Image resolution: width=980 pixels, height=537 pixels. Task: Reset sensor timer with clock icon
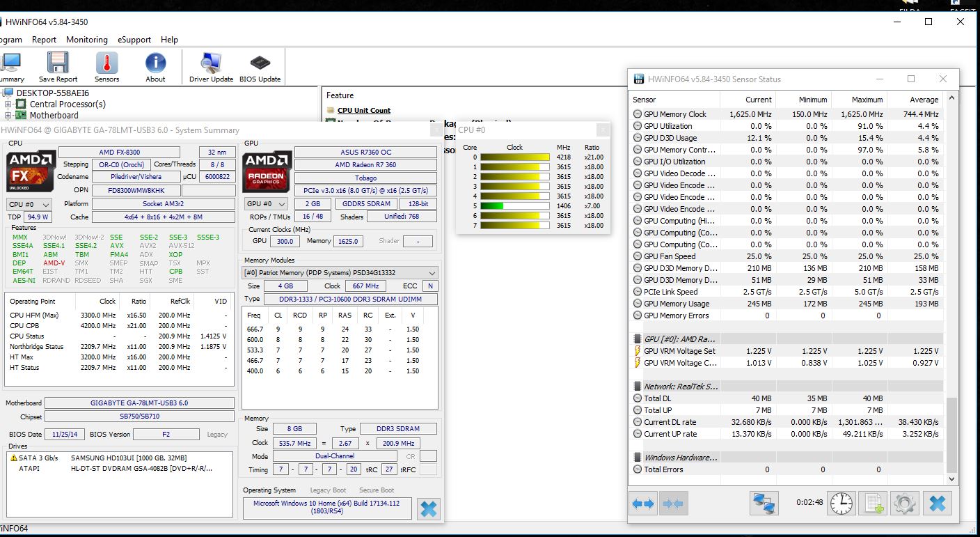click(x=841, y=504)
